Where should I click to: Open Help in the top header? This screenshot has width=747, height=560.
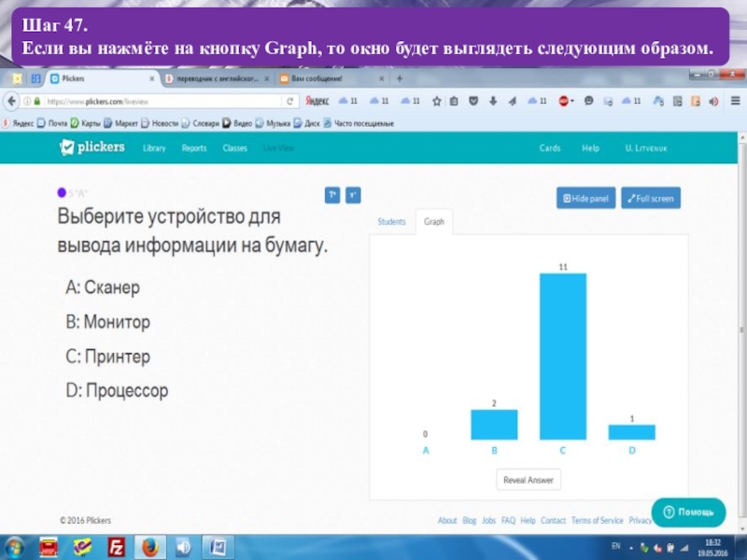point(590,148)
